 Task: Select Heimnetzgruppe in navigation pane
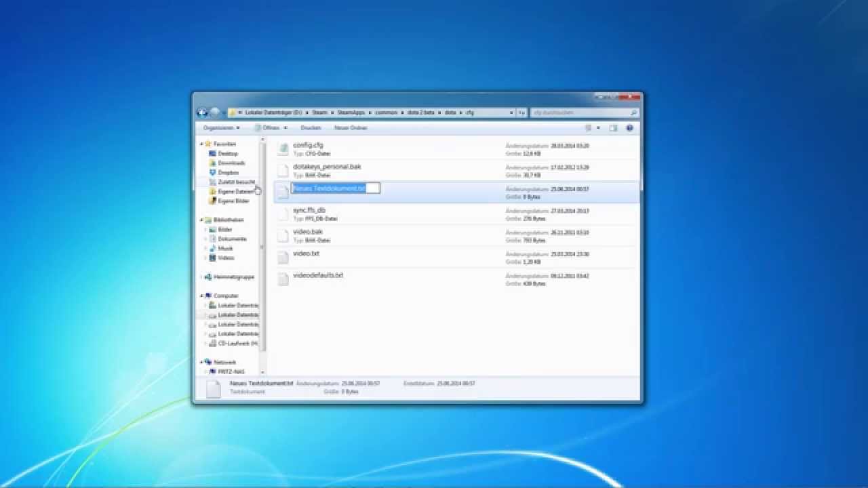(x=234, y=277)
